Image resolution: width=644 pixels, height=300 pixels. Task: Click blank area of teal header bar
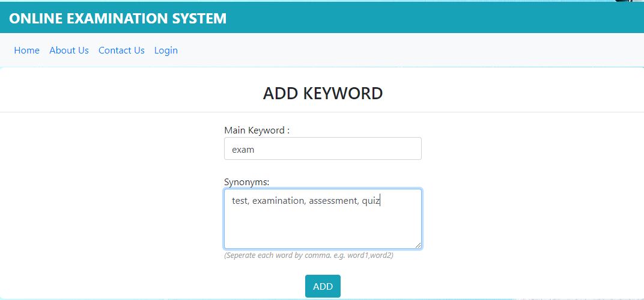point(431,19)
